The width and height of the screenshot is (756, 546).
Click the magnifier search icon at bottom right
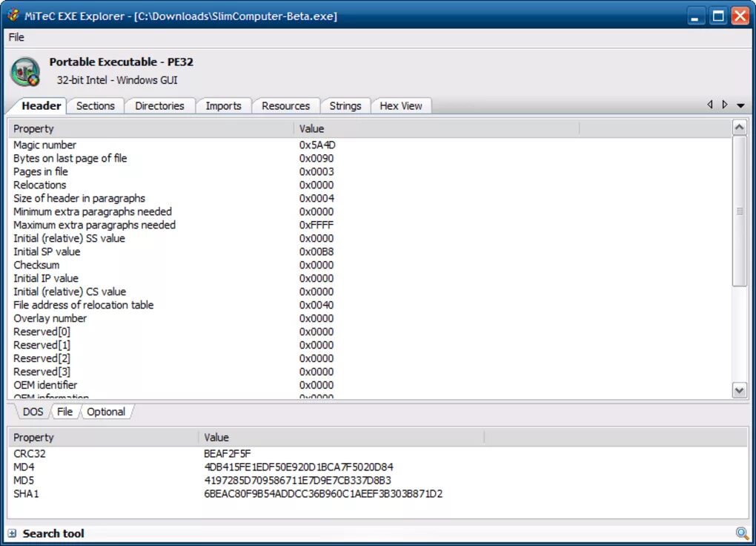tap(741, 533)
